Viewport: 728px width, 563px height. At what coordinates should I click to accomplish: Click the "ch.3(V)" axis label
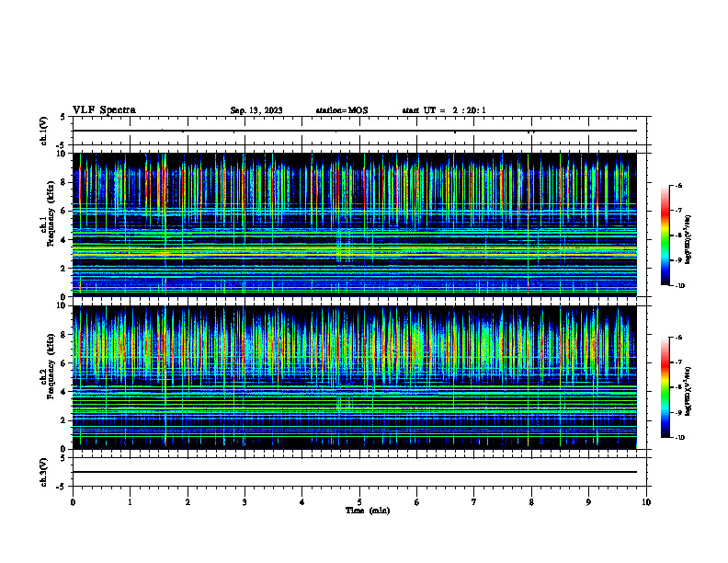(43, 472)
